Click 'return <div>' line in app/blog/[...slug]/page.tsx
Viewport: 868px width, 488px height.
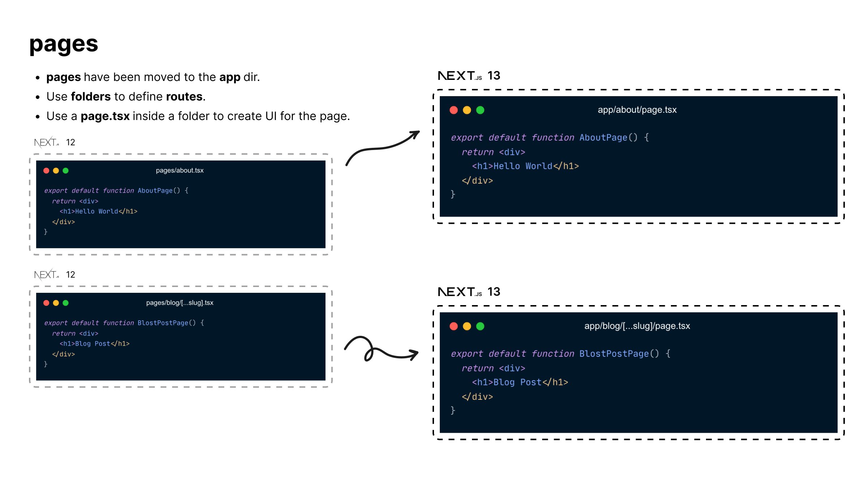[x=493, y=368]
